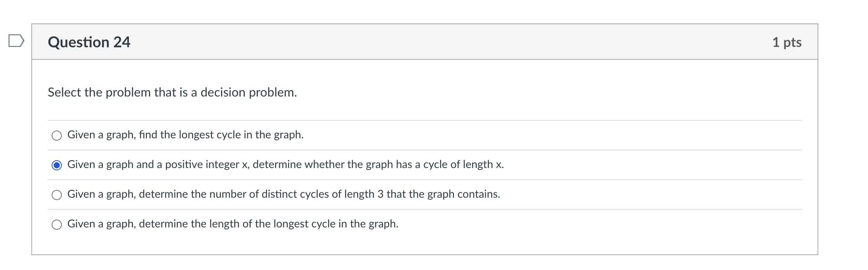The height and width of the screenshot is (270, 868).
Task: Click the number '3' in the third answer option
Action: coord(380,194)
